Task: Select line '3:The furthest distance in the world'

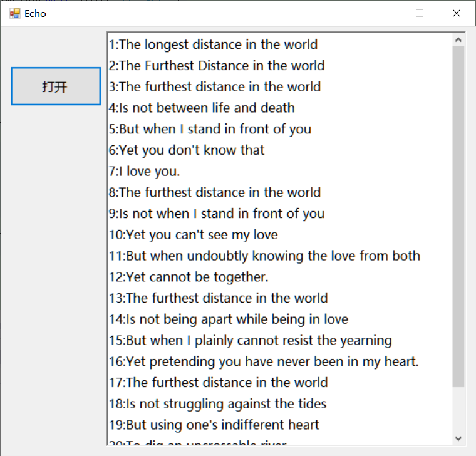Action: (215, 86)
